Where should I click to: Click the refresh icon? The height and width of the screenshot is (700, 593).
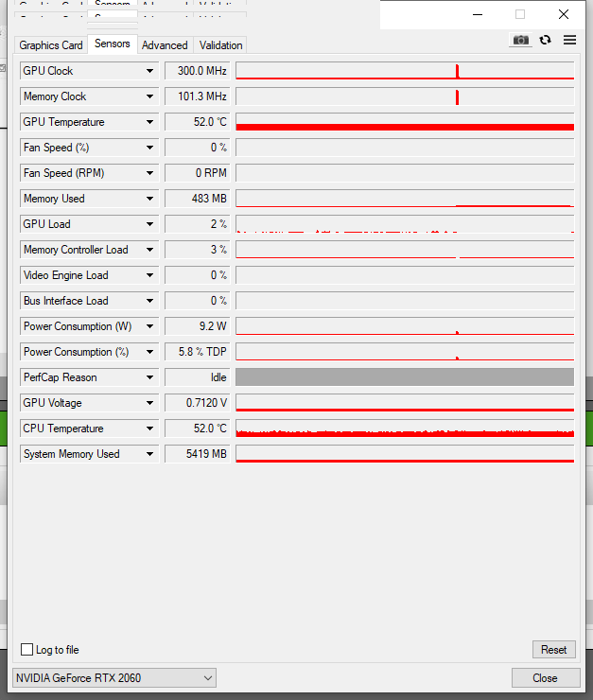(545, 41)
